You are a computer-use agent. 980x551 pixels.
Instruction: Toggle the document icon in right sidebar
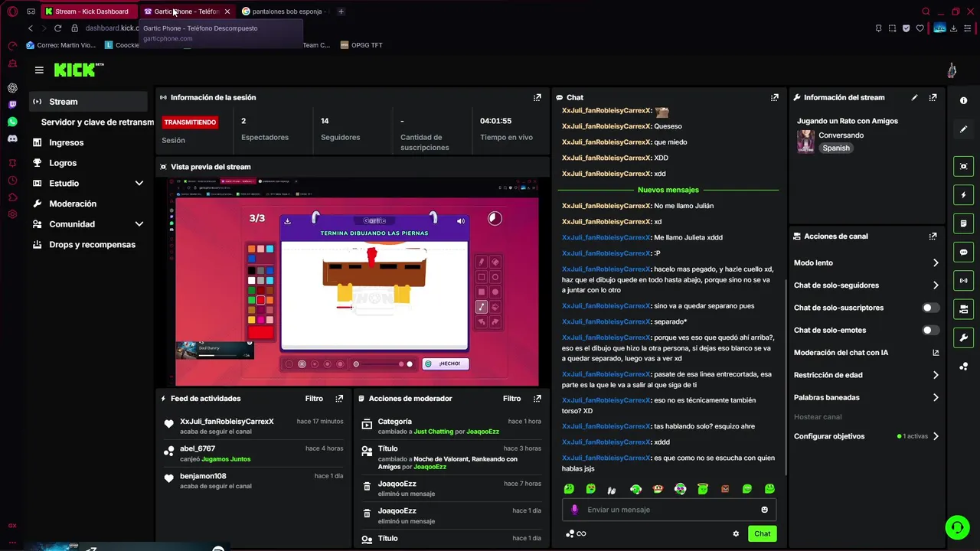963,223
